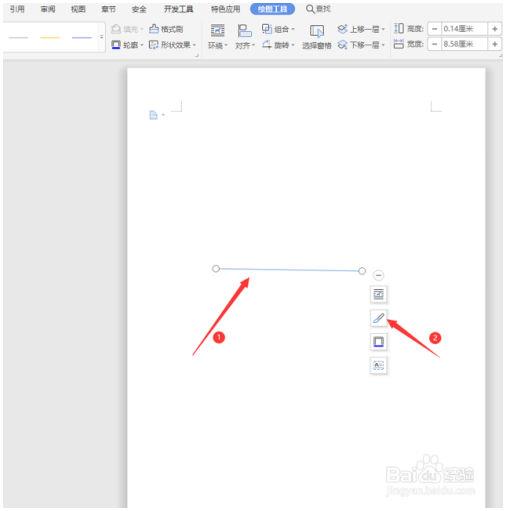Increase height with the plus stepper

(x=495, y=29)
